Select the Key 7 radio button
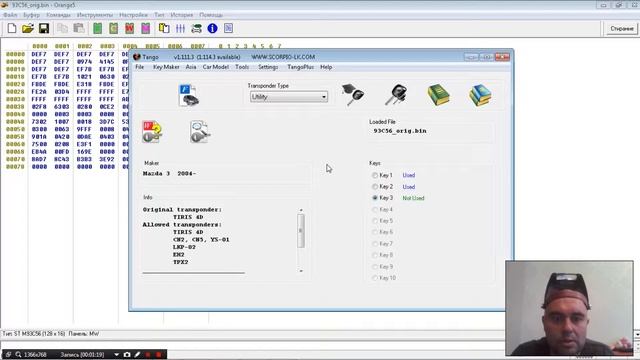This screenshot has width=640, height=360. point(375,244)
